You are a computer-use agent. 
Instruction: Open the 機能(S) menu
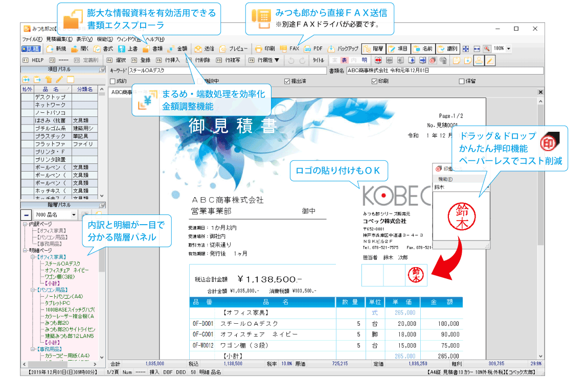104,38
